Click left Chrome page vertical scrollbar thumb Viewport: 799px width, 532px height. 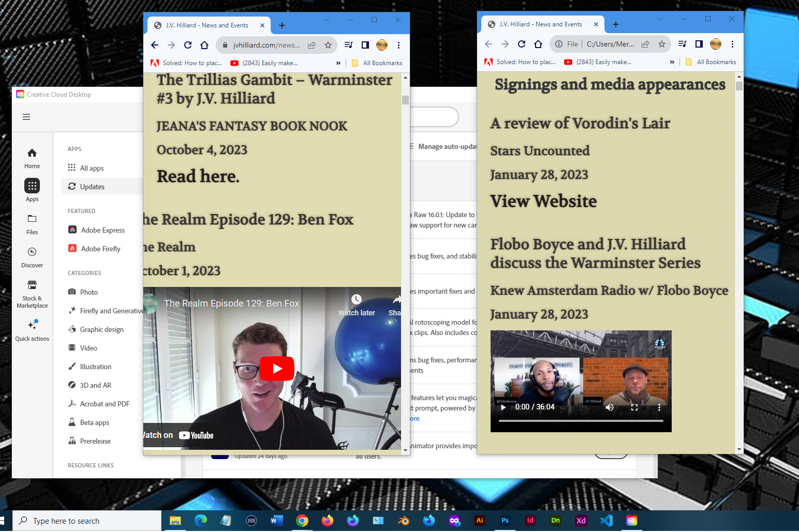[x=405, y=100]
